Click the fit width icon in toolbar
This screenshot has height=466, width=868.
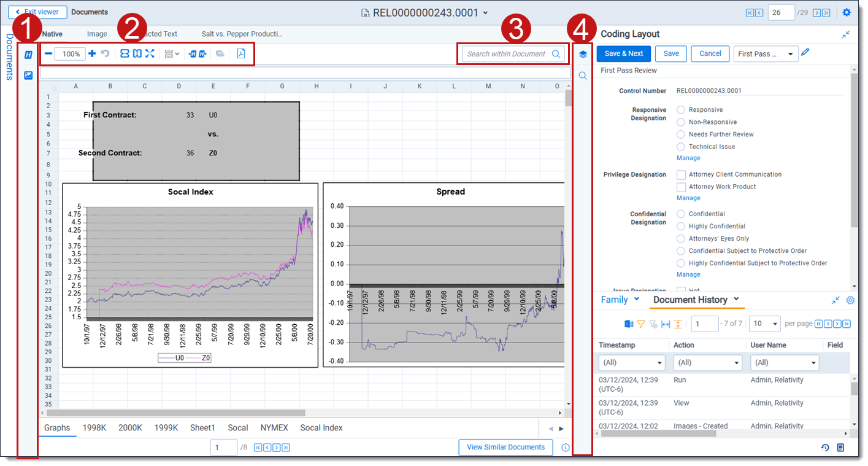tap(125, 54)
